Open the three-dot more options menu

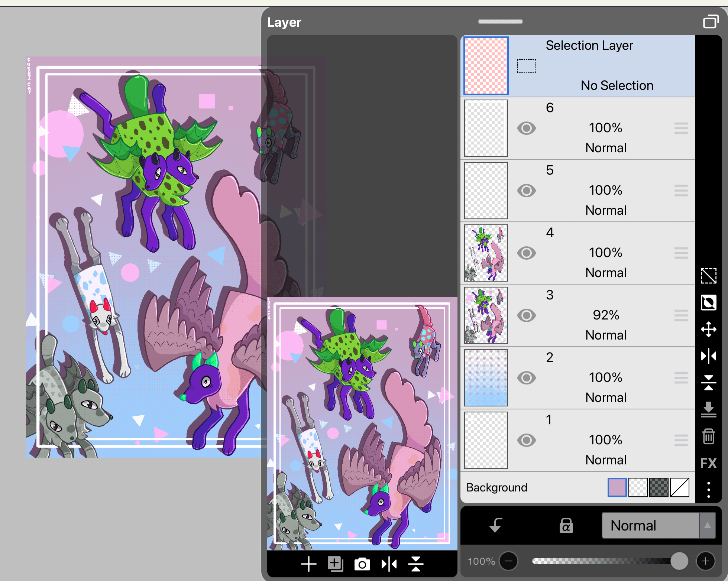point(708,490)
